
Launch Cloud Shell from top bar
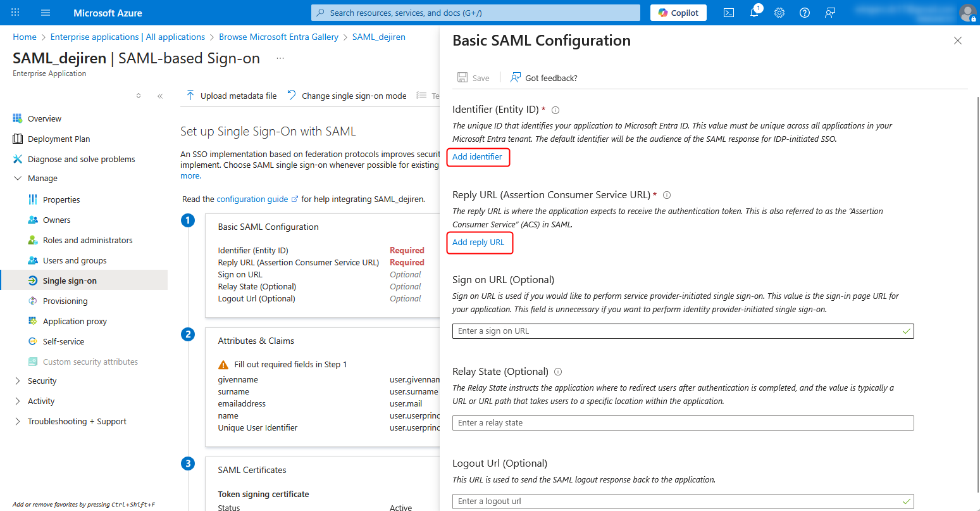click(x=729, y=13)
